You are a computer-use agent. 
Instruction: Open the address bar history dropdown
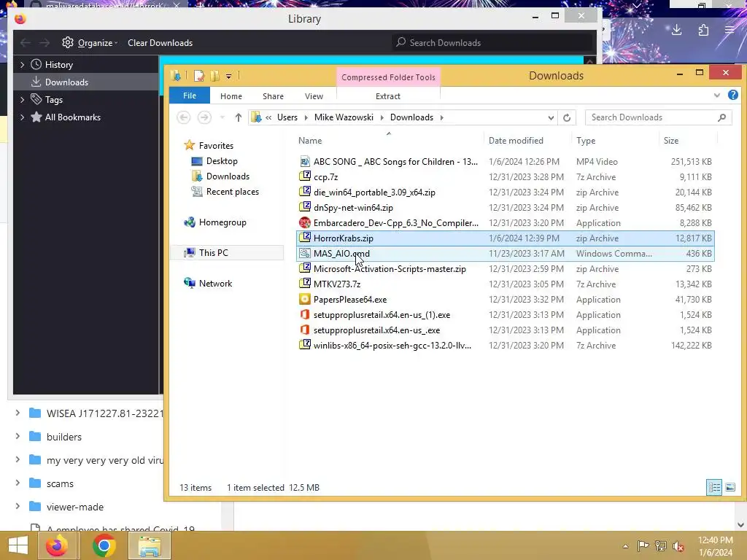click(551, 117)
